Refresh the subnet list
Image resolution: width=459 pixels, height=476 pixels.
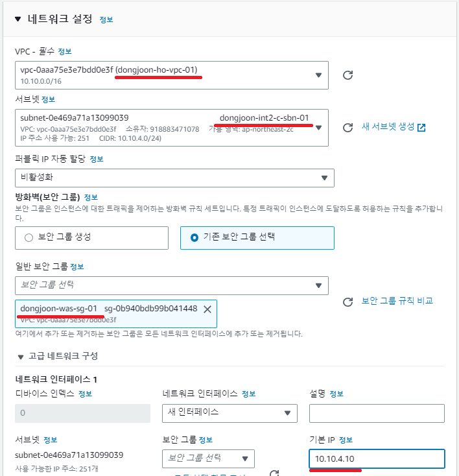coord(347,128)
